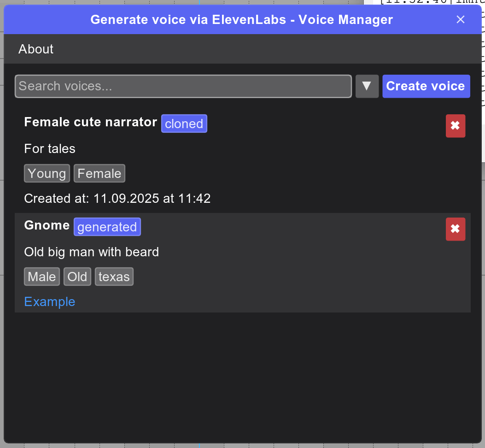Click the generated badge
This screenshot has width=485, height=448.
(x=107, y=227)
